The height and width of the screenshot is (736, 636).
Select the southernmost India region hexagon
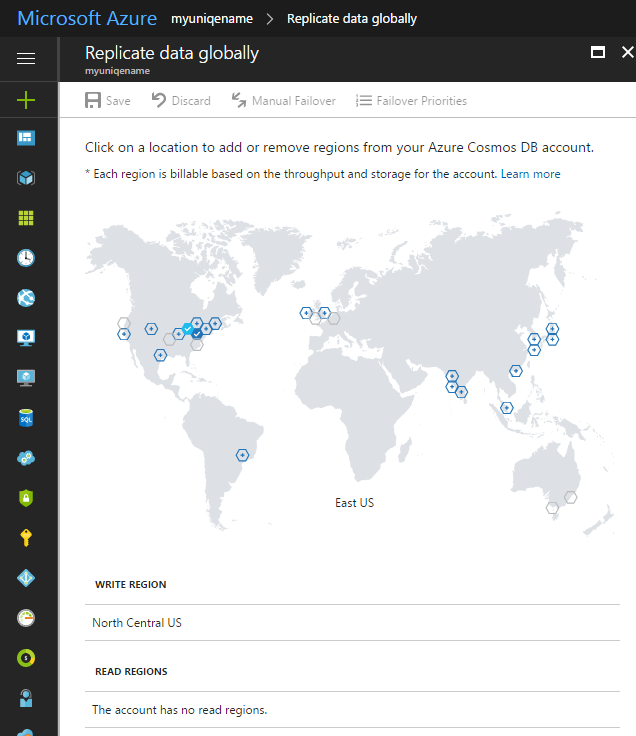click(461, 391)
